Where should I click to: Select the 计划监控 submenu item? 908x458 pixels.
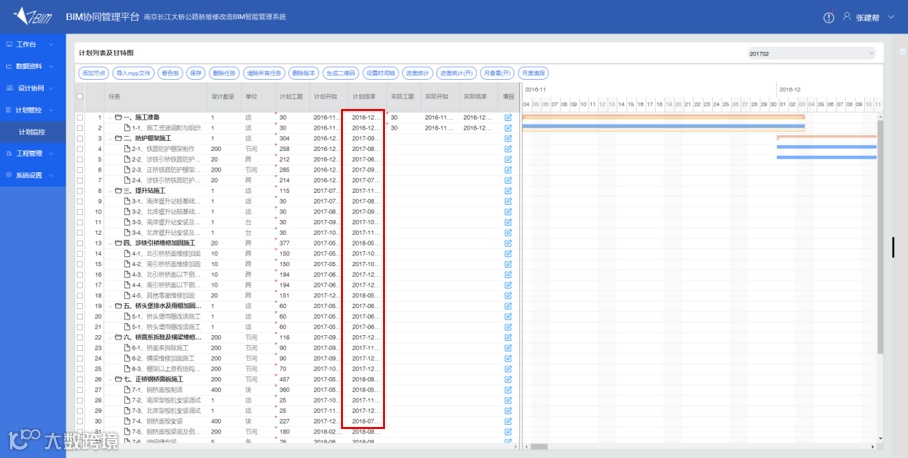click(x=33, y=132)
